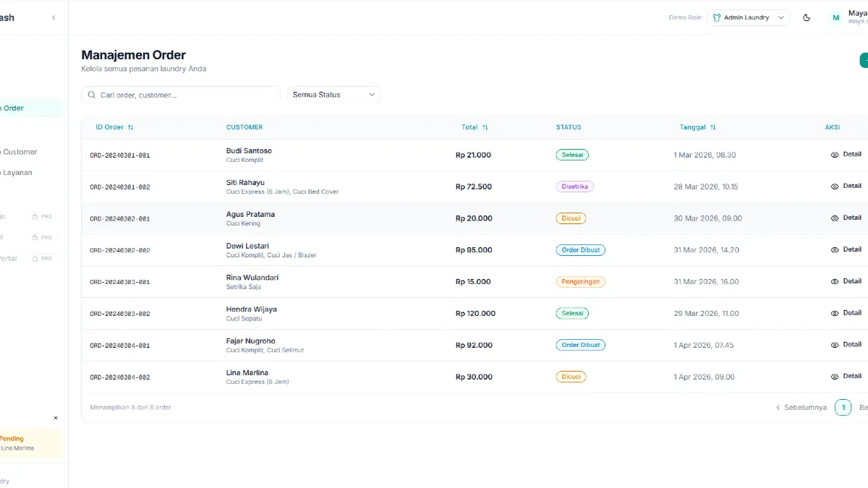Focus the Cari order search field

pos(181,95)
